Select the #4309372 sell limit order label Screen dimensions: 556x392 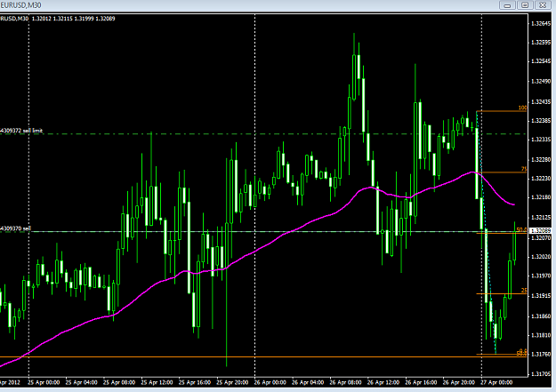coord(21,131)
